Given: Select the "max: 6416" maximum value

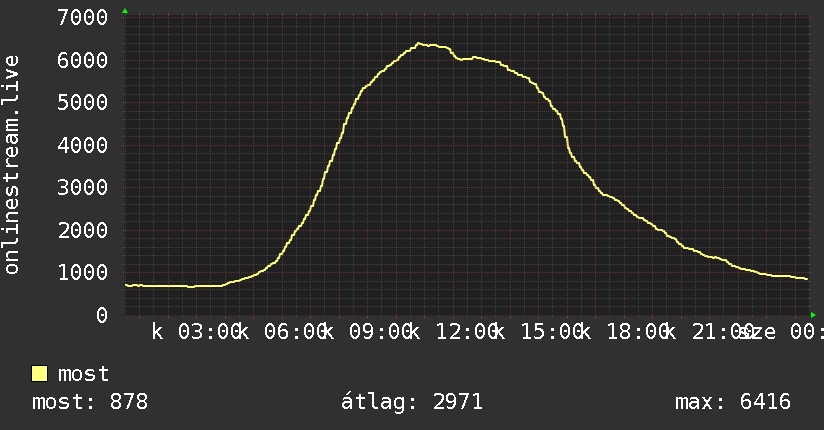Looking at the screenshot, I should [x=733, y=402].
